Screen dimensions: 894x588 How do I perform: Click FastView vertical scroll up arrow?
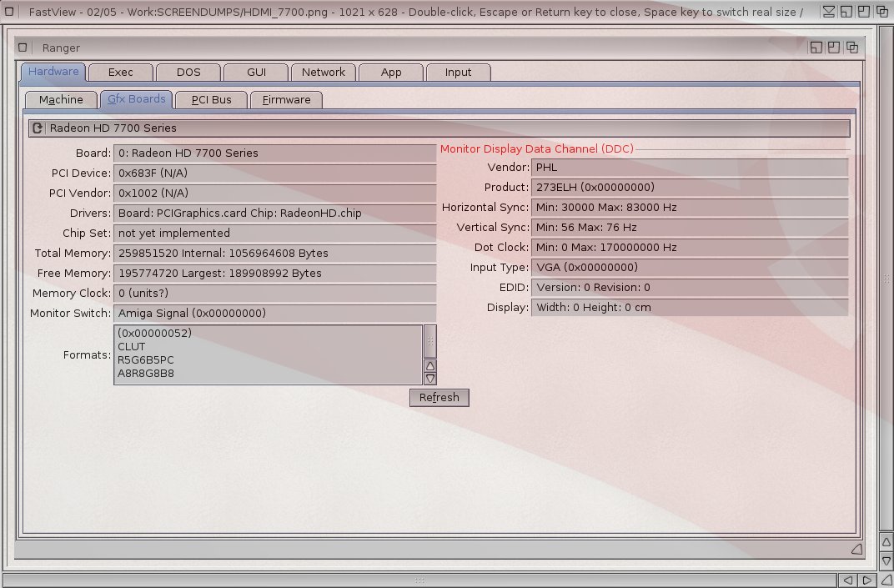click(886, 541)
